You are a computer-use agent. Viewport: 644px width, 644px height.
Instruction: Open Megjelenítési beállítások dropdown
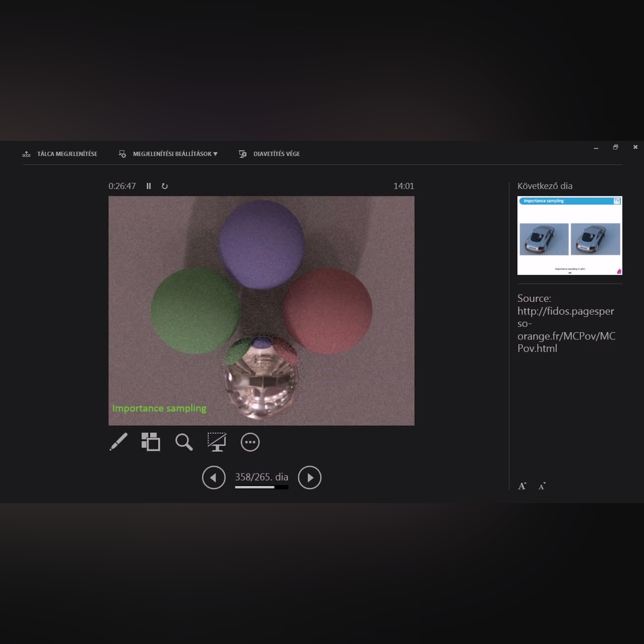pos(175,154)
